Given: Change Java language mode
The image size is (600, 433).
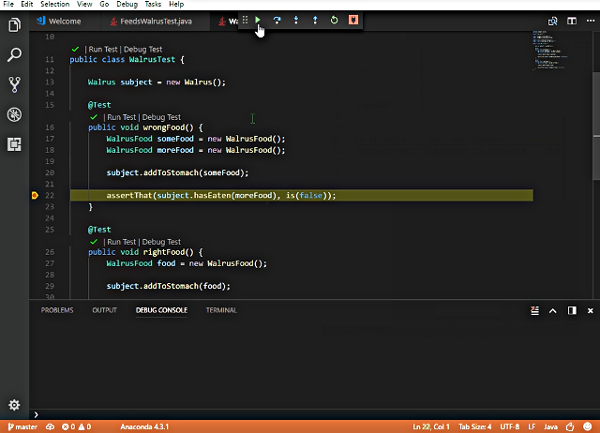Looking at the screenshot, I should coord(551,426).
